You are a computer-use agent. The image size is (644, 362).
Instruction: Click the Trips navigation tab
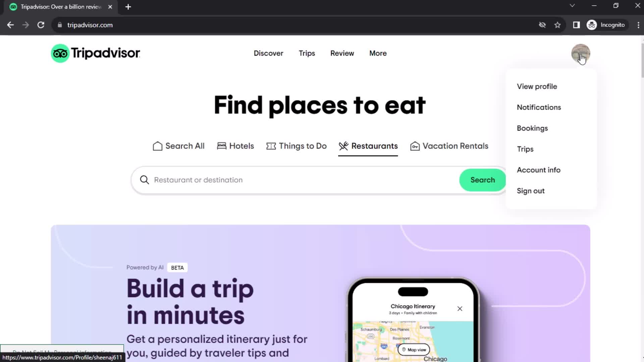point(307,53)
